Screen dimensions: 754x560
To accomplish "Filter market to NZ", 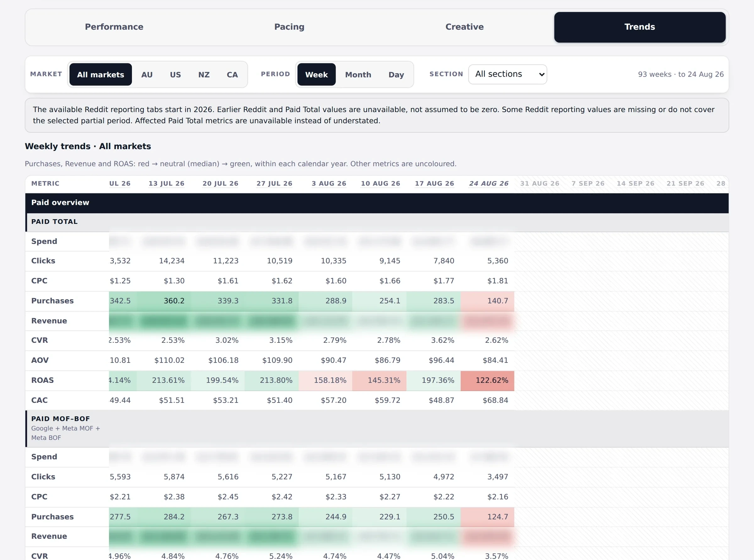I will (x=204, y=75).
